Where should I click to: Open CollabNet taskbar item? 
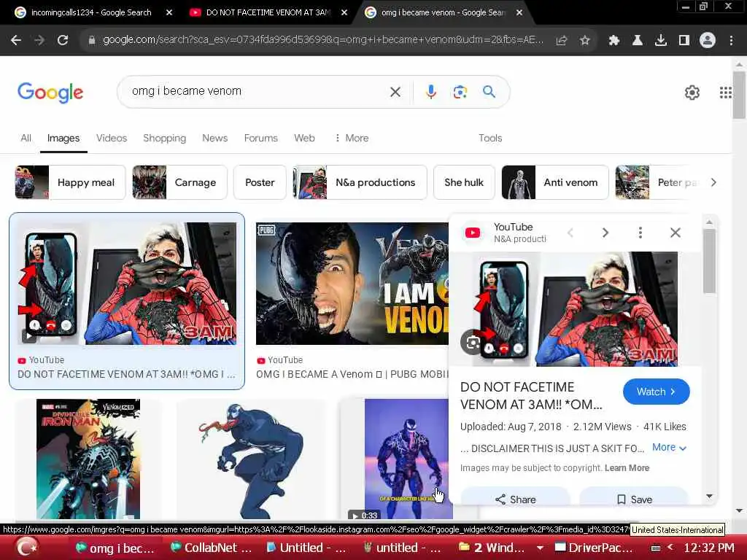[x=211, y=548]
